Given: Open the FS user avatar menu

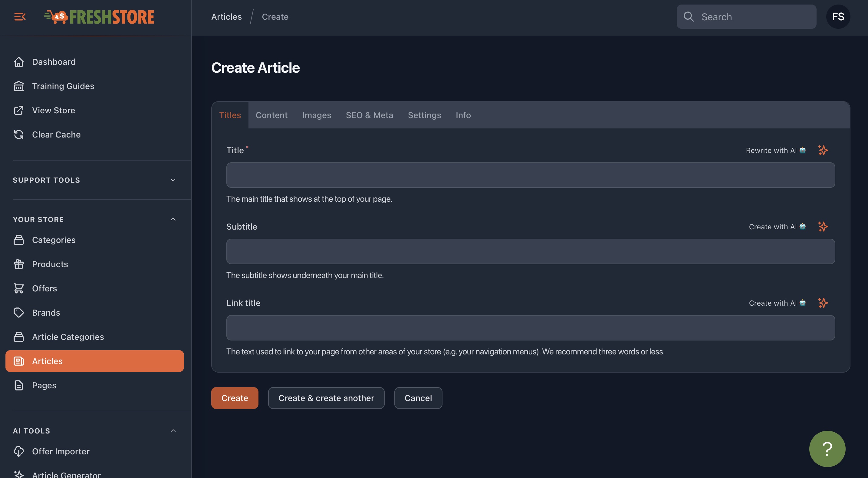Looking at the screenshot, I should [x=838, y=17].
